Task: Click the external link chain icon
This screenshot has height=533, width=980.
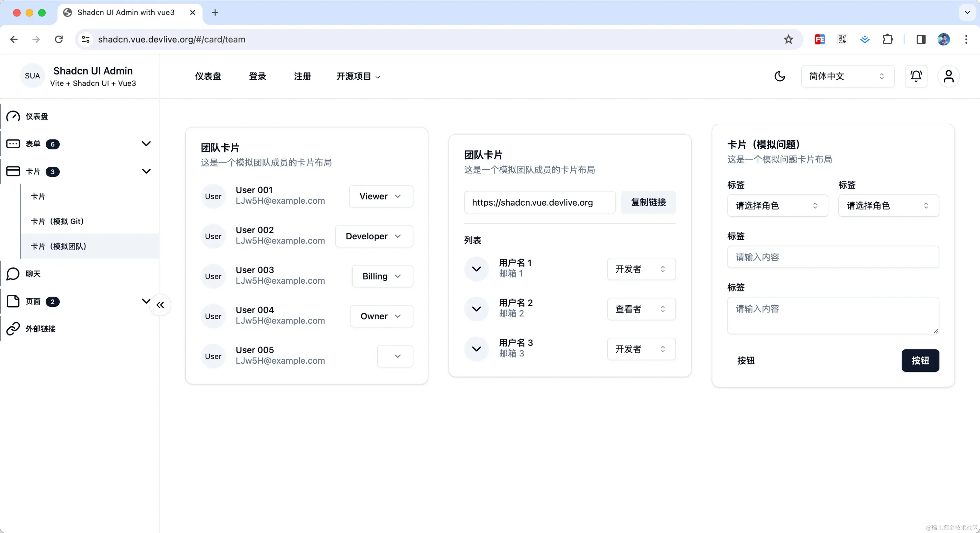Action: (13, 328)
